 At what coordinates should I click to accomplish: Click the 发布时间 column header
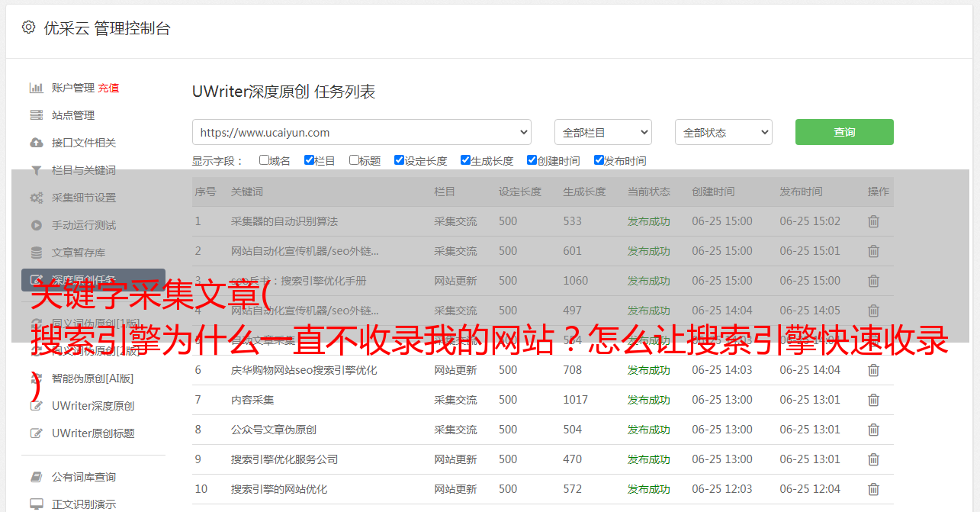pyautogui.click(x=801, y=192)
